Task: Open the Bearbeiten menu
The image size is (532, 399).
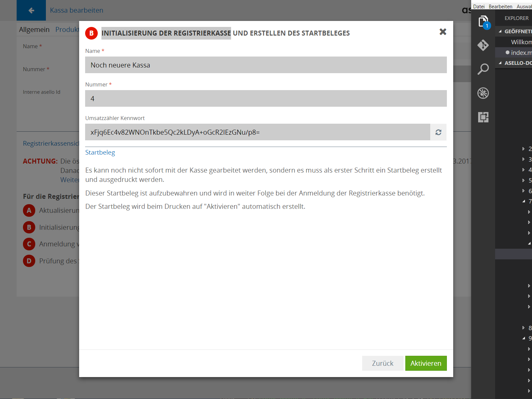Action: click(x=500, y=7)
